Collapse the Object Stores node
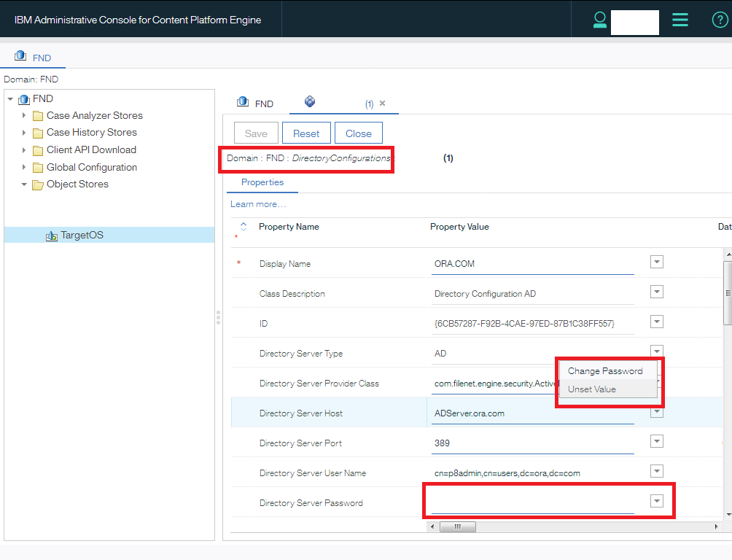This screenshot has height=560, width=732. coord(24,184)
